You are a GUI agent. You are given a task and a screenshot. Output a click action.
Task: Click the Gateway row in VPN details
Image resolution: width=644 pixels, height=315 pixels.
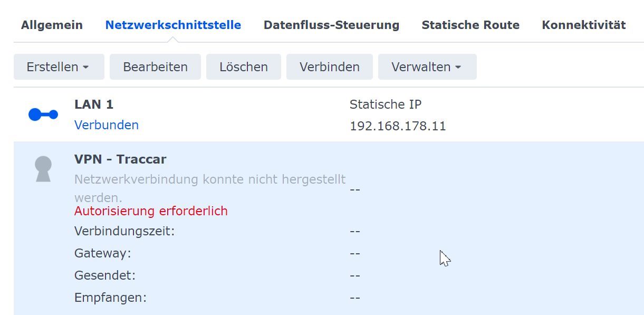[102, 253]
